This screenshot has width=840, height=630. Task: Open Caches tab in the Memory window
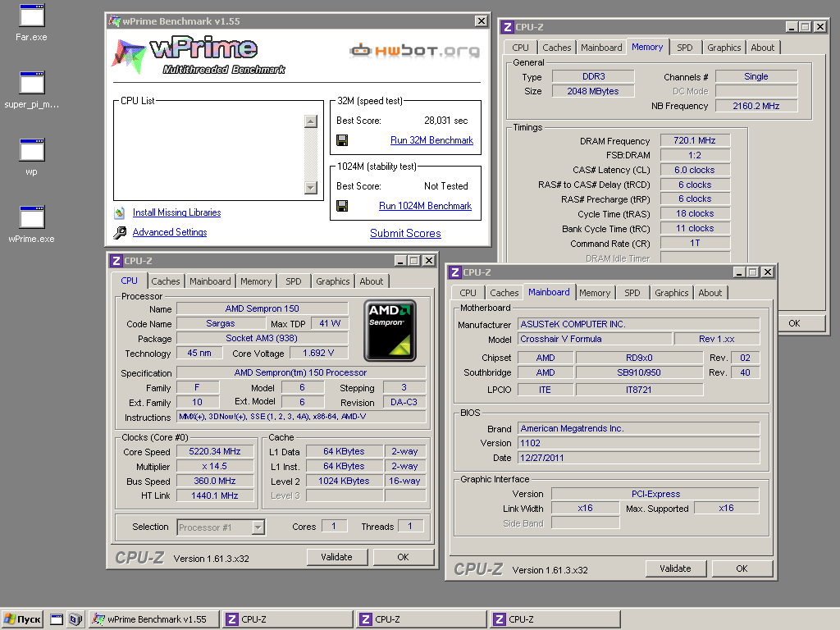(557, 48)
